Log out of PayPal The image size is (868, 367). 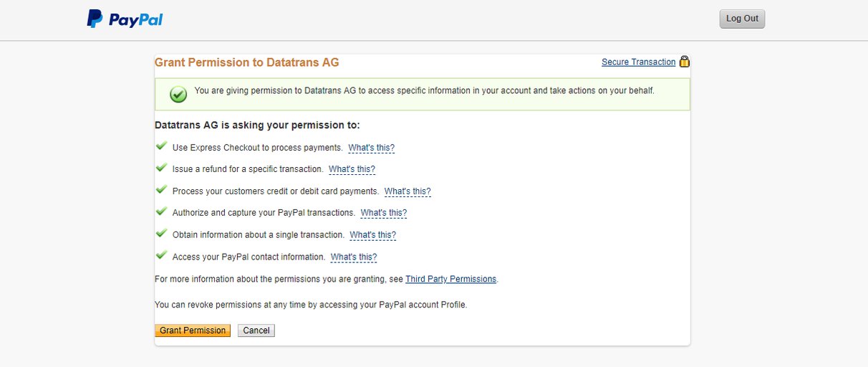pos(742,19)
